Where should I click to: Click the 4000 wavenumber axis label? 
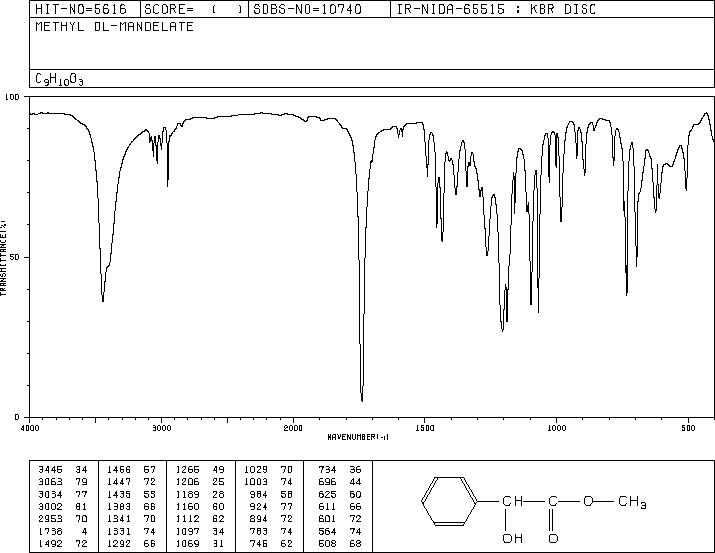30,428
